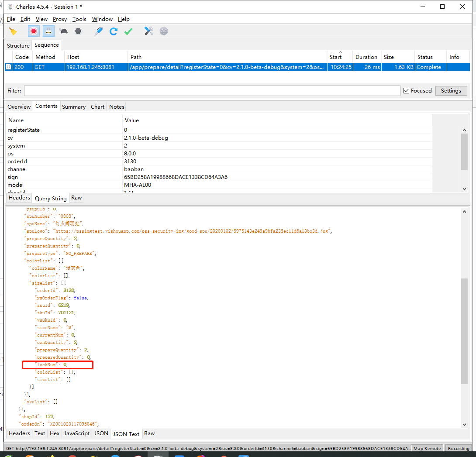The width and height of the screenshot is (476, 457).
Task: Open response Headers tab at bottom
Action: click(19, 433)
